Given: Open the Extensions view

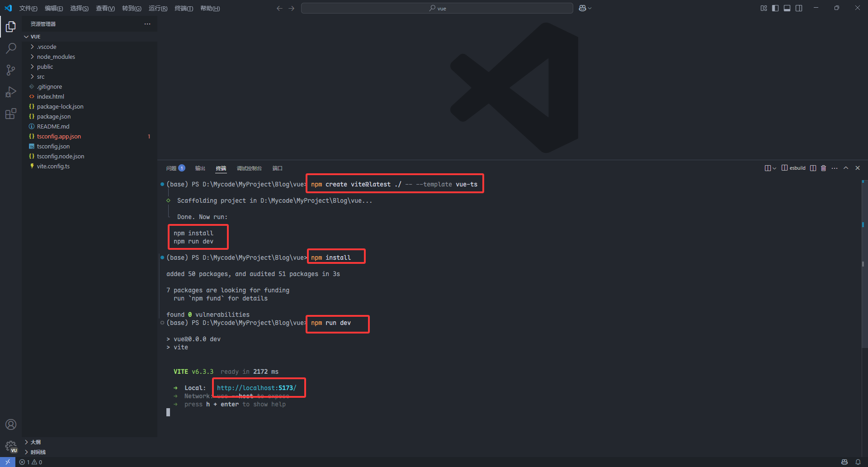Looking at the screenshot, I should click(11, 114).
